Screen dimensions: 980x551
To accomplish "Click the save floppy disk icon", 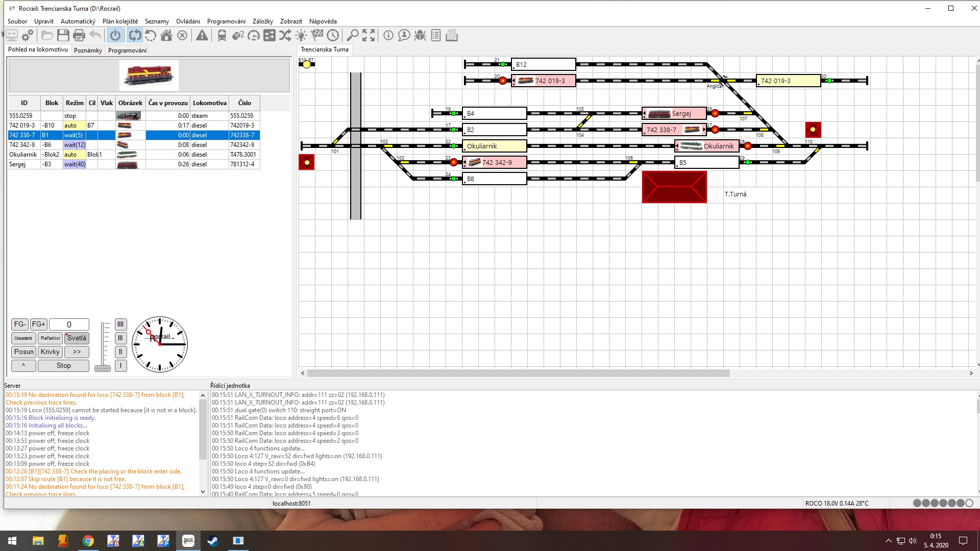I will [x=63, y=35].
